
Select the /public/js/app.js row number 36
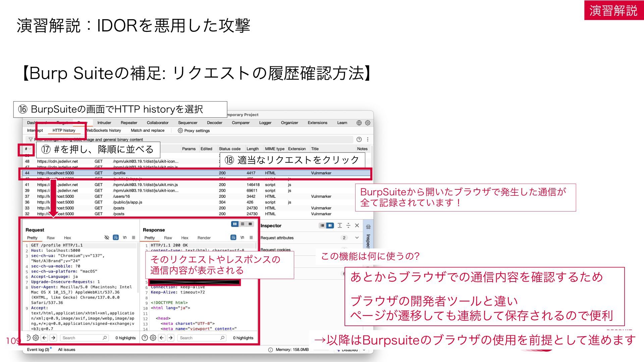coord(196,202)
